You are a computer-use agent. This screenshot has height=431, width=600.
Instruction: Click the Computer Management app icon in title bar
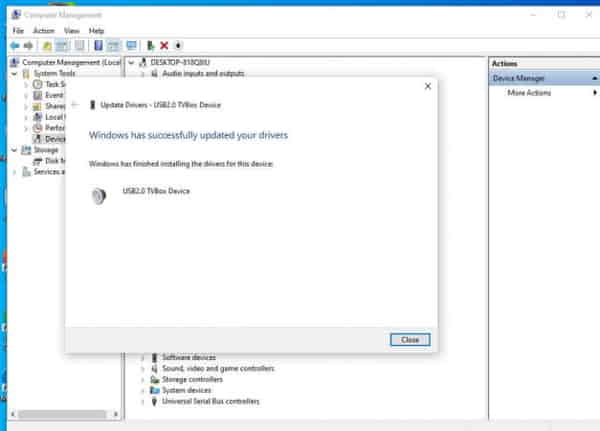16,15
